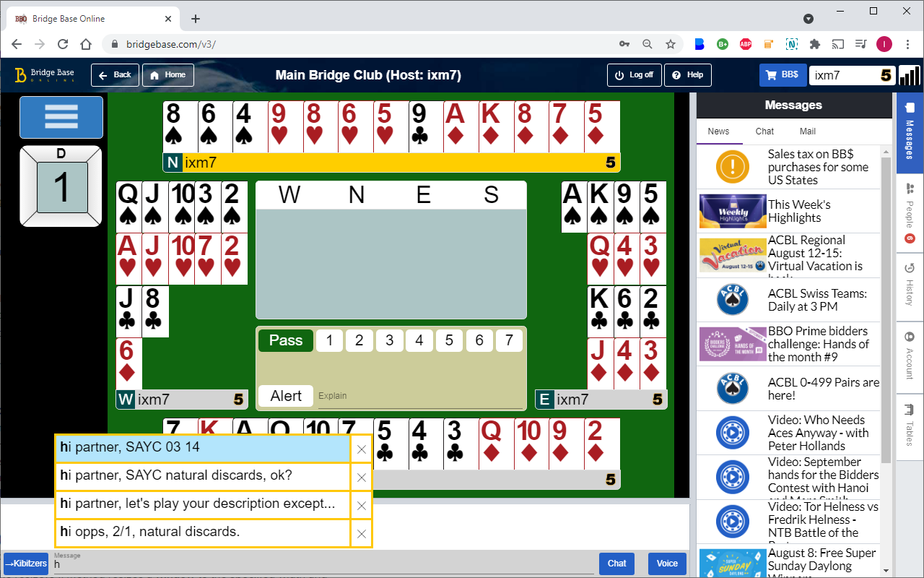This screenshot has width=924, height=578.
Task: Click the Pass bid button
Action: [x=286, y=340]
